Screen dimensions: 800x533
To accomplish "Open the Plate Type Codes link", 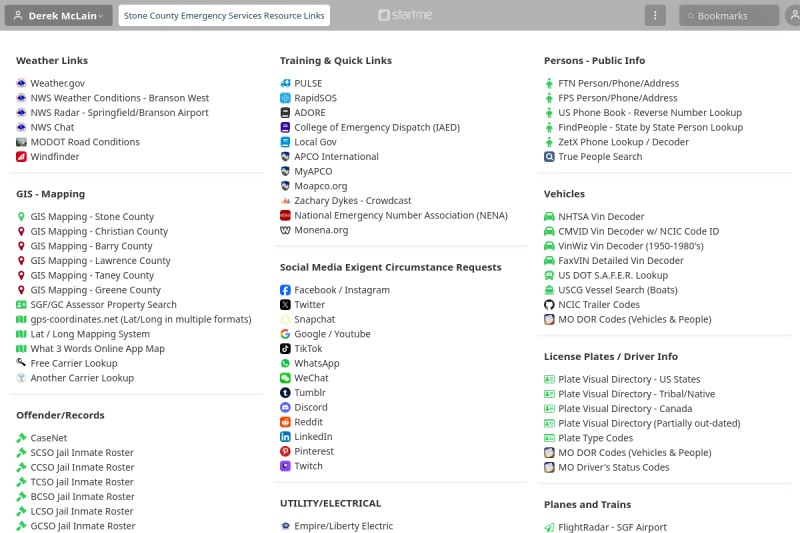I will pyautogui.click(x=595, y=438).
